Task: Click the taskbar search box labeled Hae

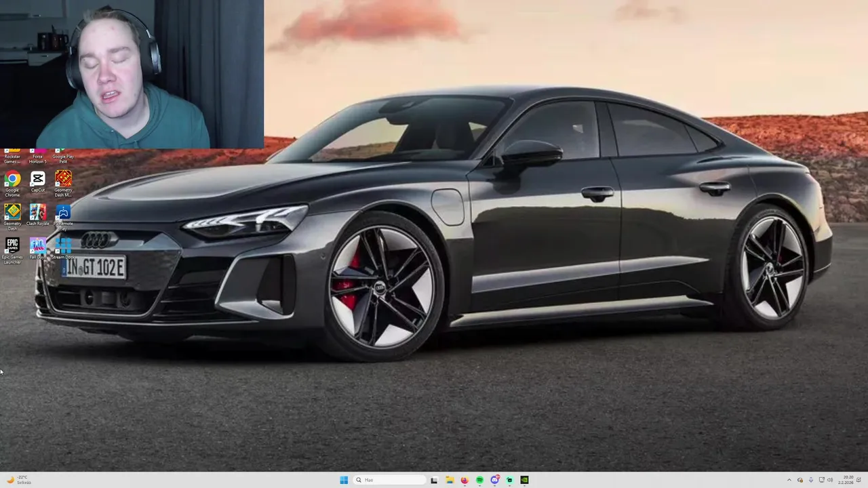Action: 388,480
